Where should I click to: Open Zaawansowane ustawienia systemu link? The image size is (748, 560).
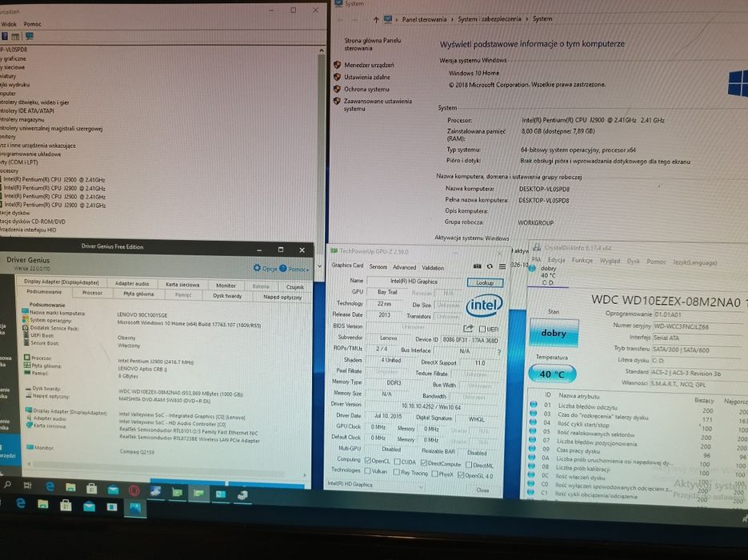click(x=377, y=105)
